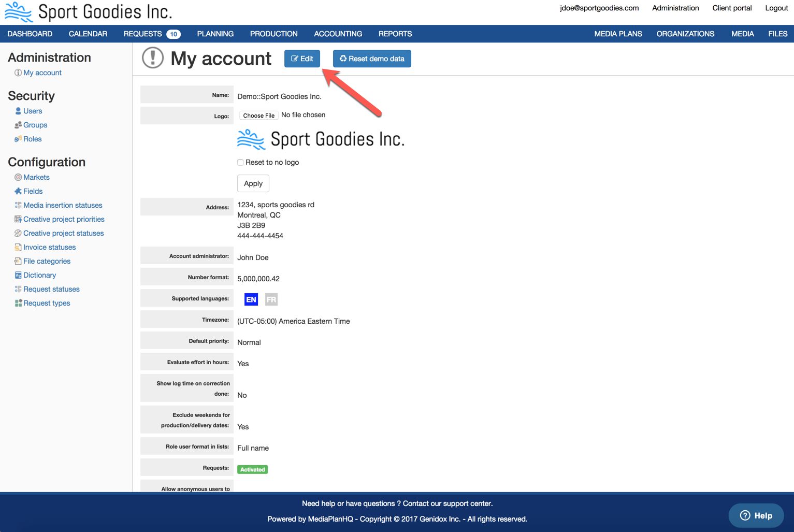Click the Invoice statuses icon
The width and height of the screenshot is (794, 532).
18,247
